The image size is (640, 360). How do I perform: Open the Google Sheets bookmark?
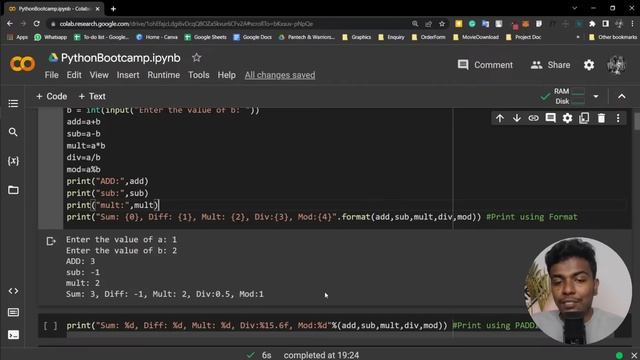click(x=205, y=37)
